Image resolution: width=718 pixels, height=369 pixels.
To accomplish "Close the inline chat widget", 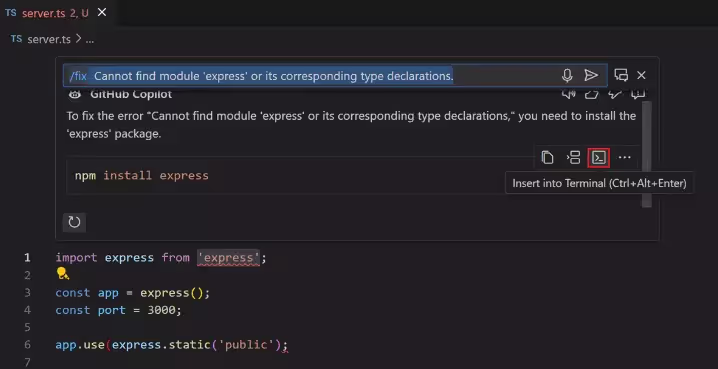I will (x=642, y=75).
